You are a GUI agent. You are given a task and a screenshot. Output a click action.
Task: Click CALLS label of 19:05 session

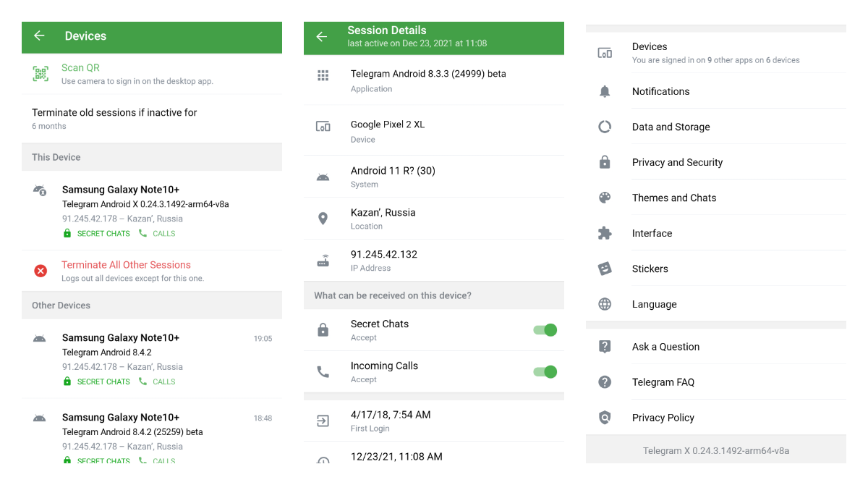pos(164,381)
